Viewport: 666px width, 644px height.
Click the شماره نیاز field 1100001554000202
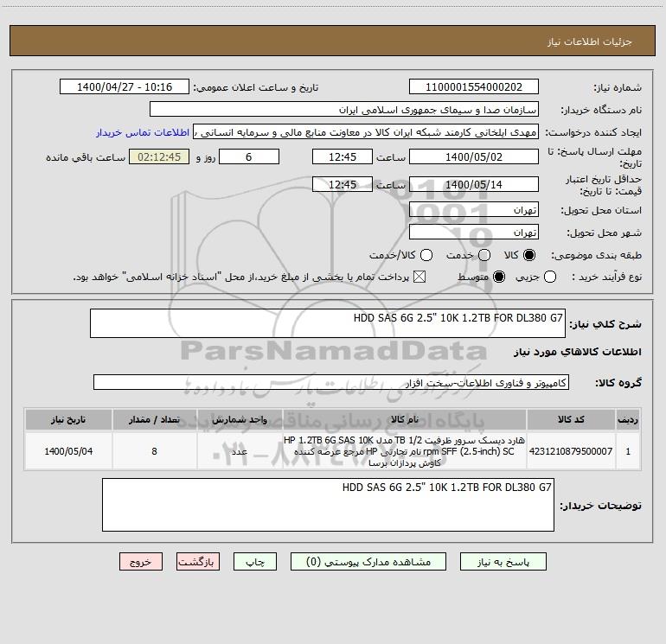(x=474, y=87)
